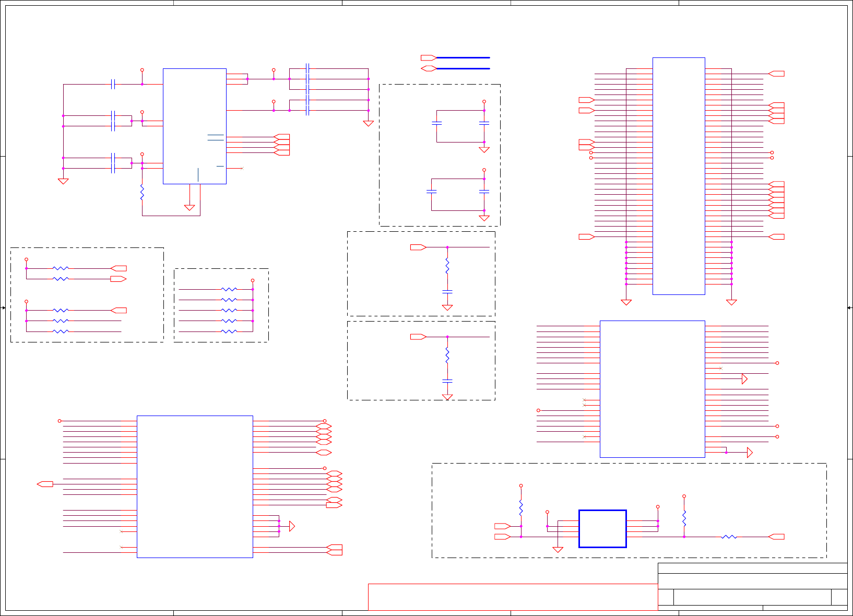Click the input port in the lower RC dashed box
The height and width of the screenshot is (616, 853).
coord(419,337)
